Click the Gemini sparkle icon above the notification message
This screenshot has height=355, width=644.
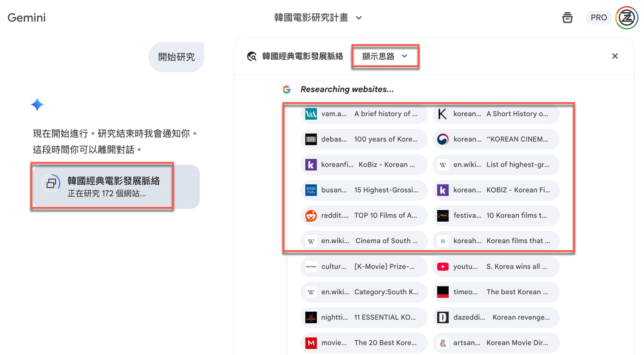(37, 104)
